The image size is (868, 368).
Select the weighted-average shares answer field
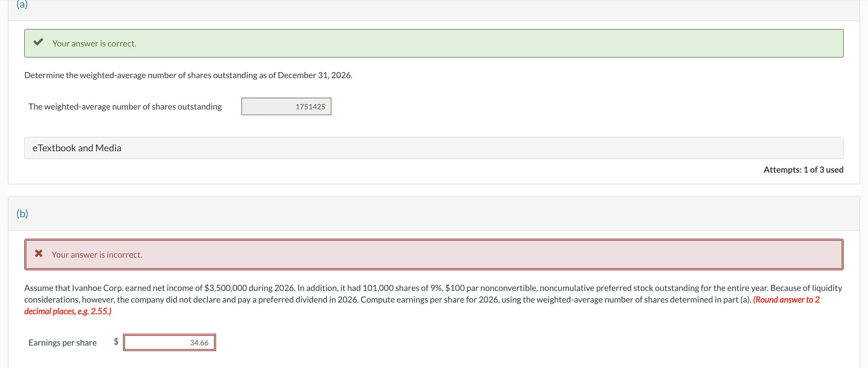point(286,106)
